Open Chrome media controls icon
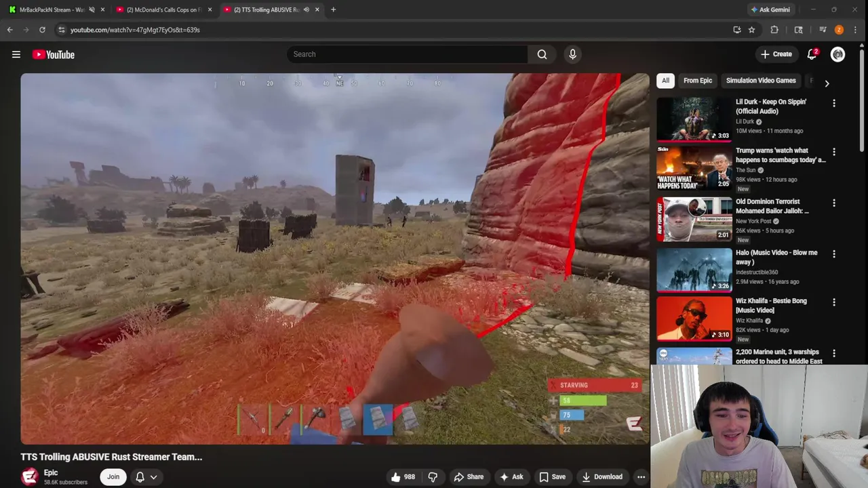Image resolution: width=868 pixels, height=488 pixels. coord(823,30)
